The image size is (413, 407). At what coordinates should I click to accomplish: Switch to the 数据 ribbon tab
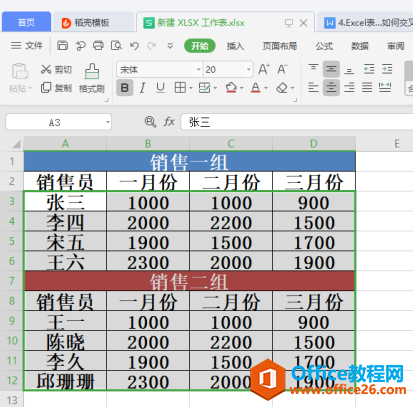click(x=360, y=46)
